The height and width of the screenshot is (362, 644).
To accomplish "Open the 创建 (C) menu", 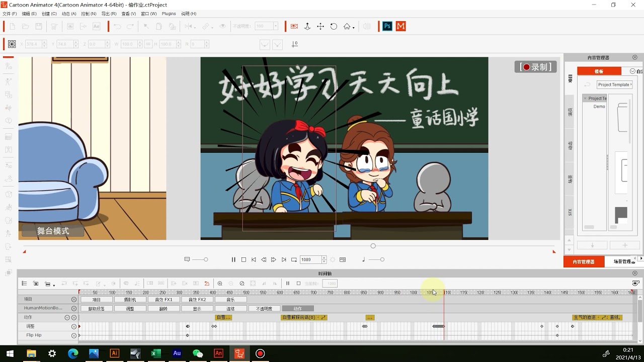I will click(49, 14).
